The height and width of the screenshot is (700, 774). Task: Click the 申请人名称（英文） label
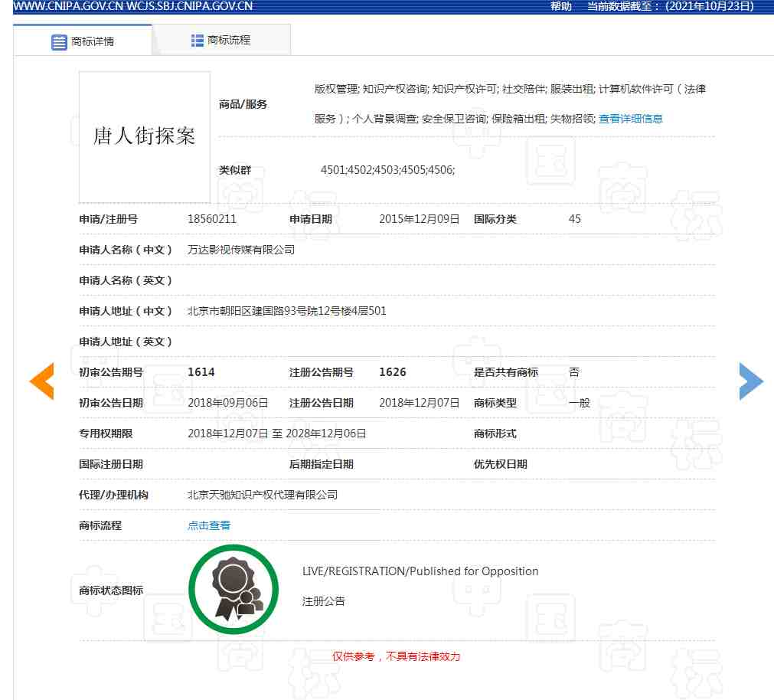coord(126,280)
